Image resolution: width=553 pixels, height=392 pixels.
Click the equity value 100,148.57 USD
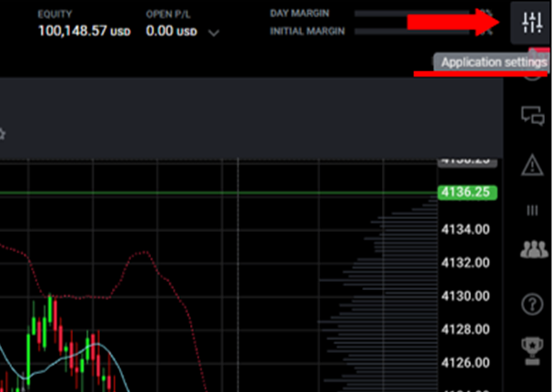click(x=85, y=31)
